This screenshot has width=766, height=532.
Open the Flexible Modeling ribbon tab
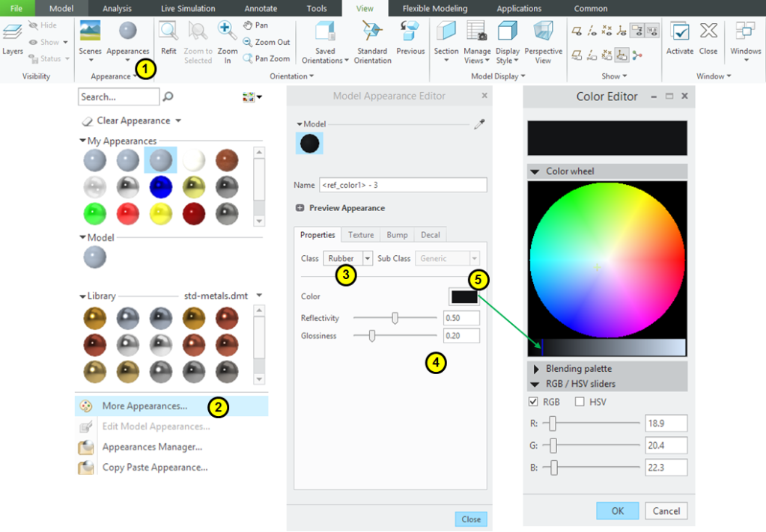coord(434,8)
